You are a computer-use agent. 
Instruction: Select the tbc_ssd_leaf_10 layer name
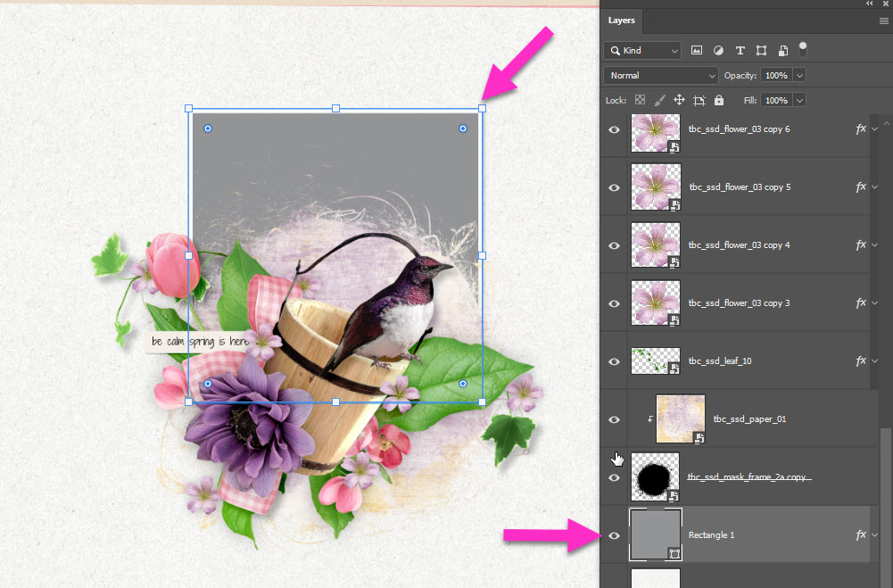pyautogui.click(x=720, y=361)
